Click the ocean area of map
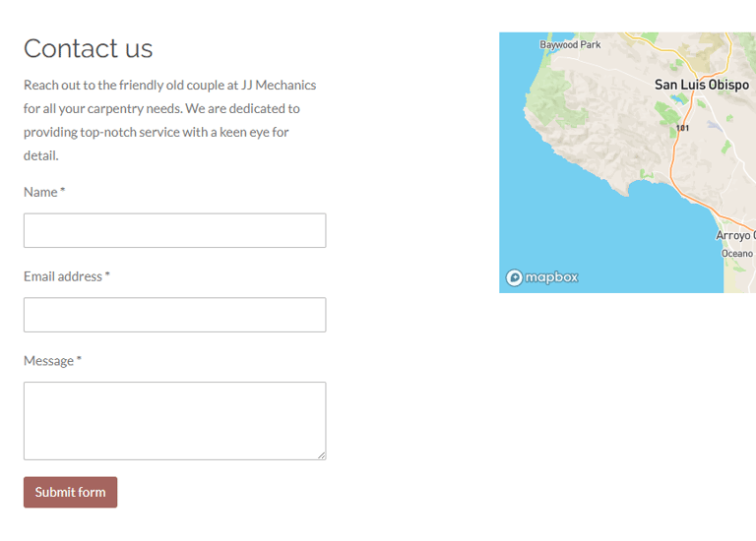 [579, 226]
